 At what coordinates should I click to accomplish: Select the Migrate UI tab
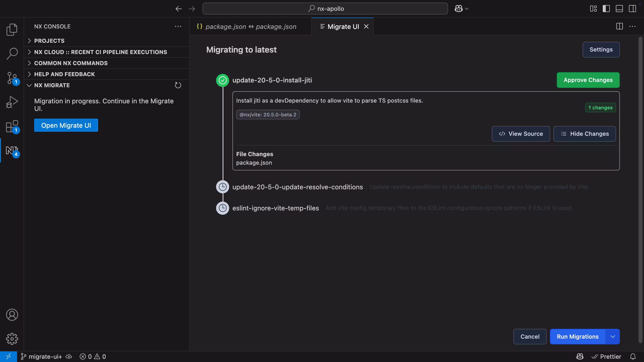343,26
